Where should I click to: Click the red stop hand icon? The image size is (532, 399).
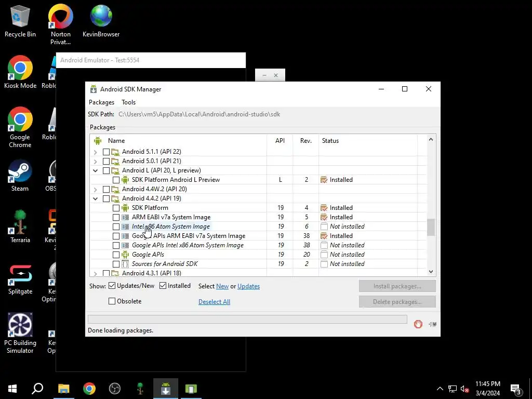[418, 324]
